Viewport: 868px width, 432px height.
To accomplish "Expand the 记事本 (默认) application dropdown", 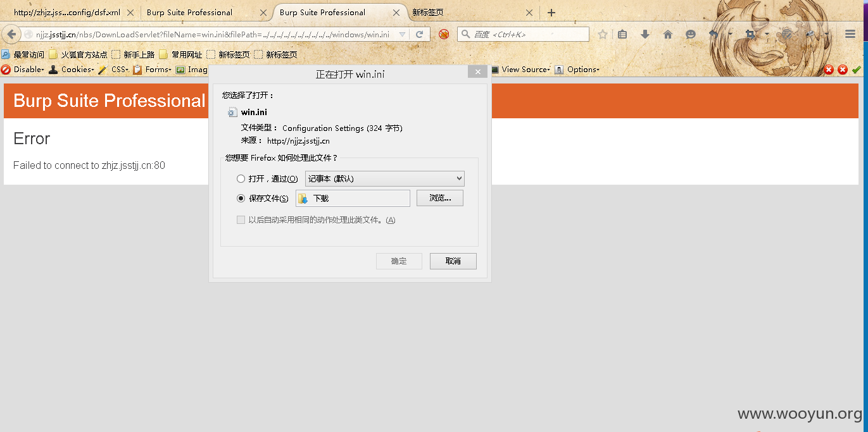I will 385,178.
